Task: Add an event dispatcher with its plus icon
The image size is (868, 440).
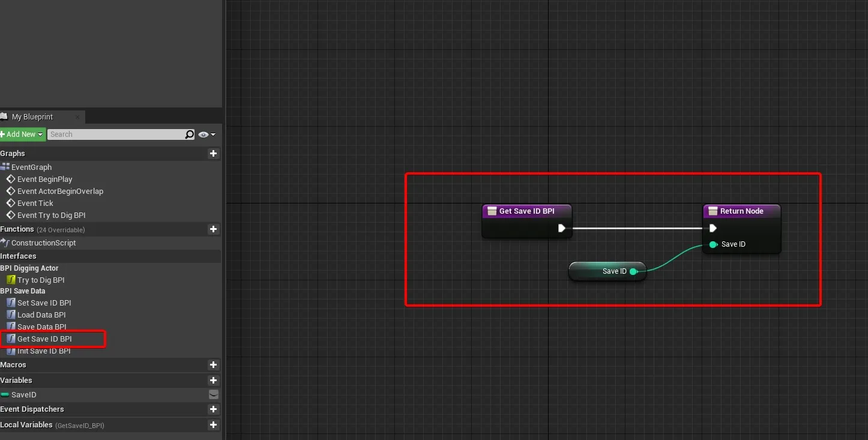Action: click(x=213, y=409)
